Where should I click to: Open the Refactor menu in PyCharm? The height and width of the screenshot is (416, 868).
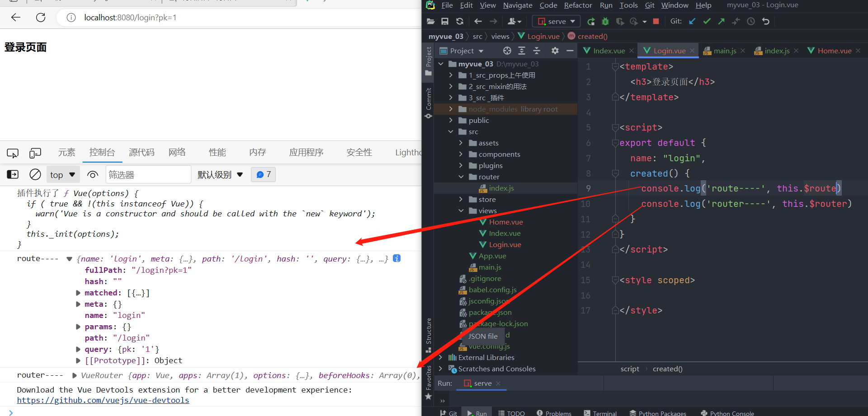pos(578,5)
